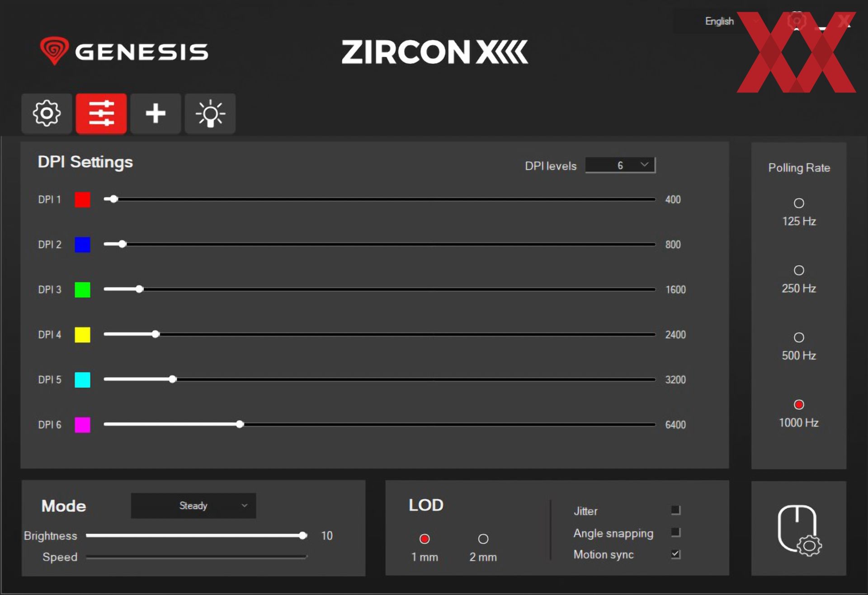868x595 pixels.
Task: Select 1000 Hz polling rate
Action: 799,404
